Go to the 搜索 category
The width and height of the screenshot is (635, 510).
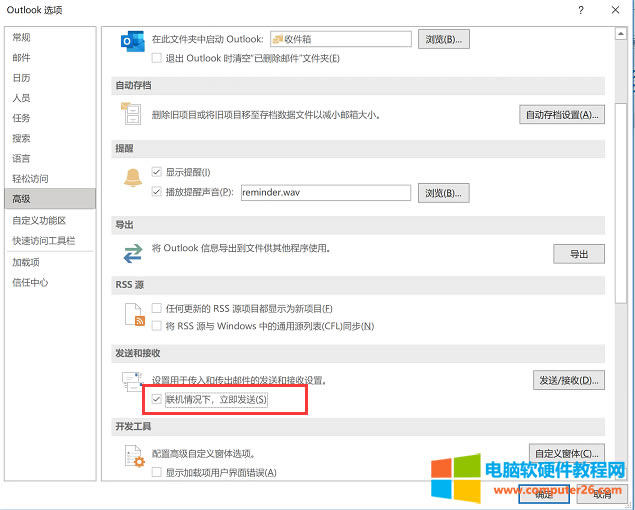(21, 139)
